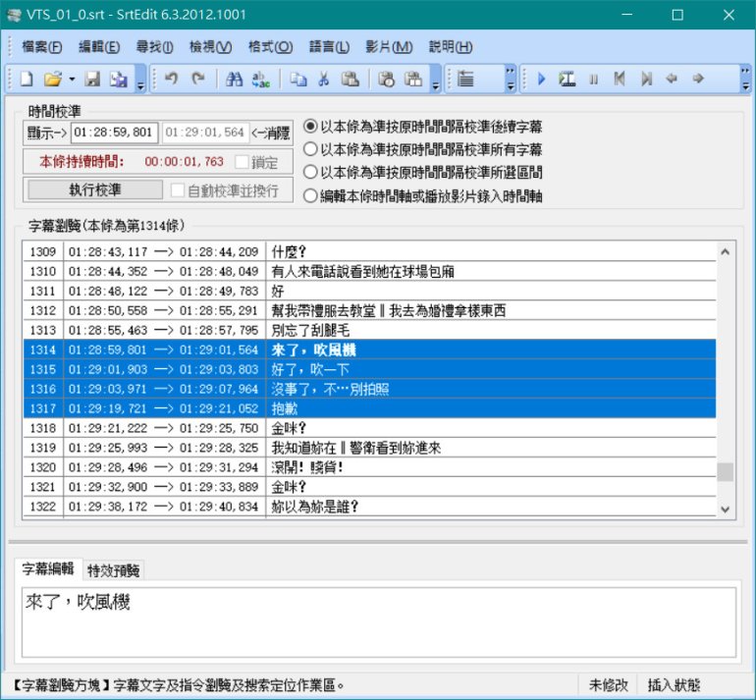Image resolution: width=756 pixels, height=700 pixels.
Task: Expand the playback toolbar overflow chevron
Action: (x=746, y=79)
